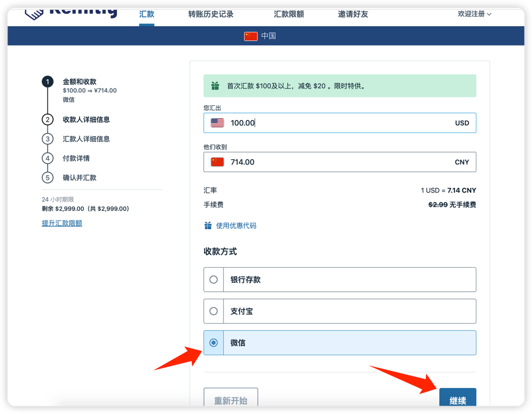
Task: Click the 中国 country label in the banner
Action: 269,36
